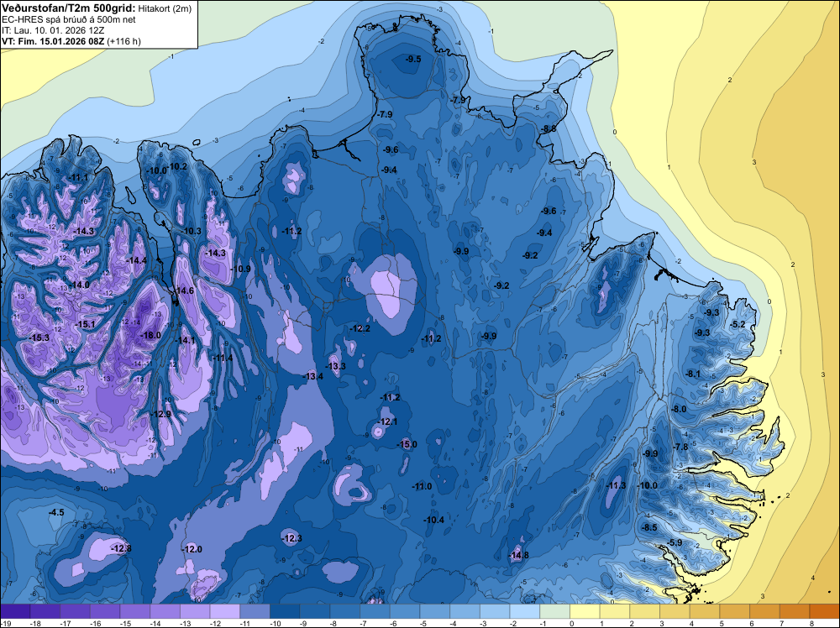Click the '(+116 h)' forecast offset
This screenshot has height=628, width=840.
coord(123,41)
